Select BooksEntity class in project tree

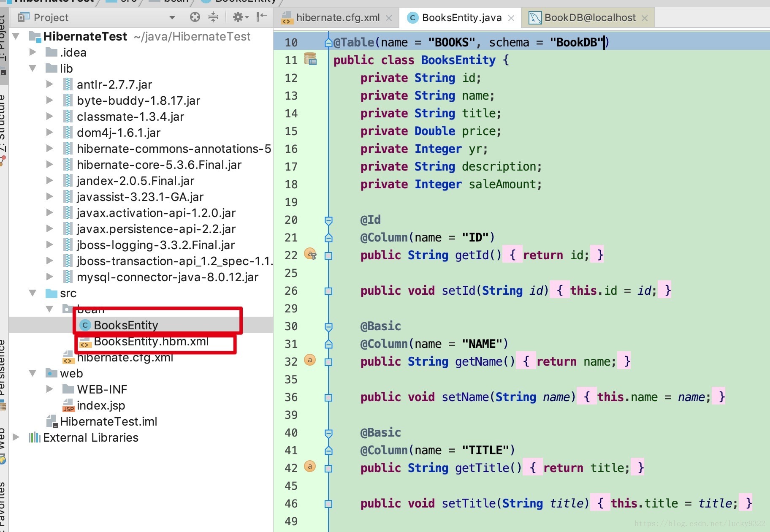point(126,325)
